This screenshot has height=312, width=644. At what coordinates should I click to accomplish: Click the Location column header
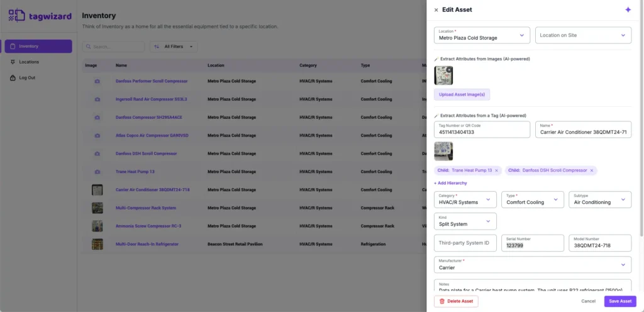click(216, 65)
